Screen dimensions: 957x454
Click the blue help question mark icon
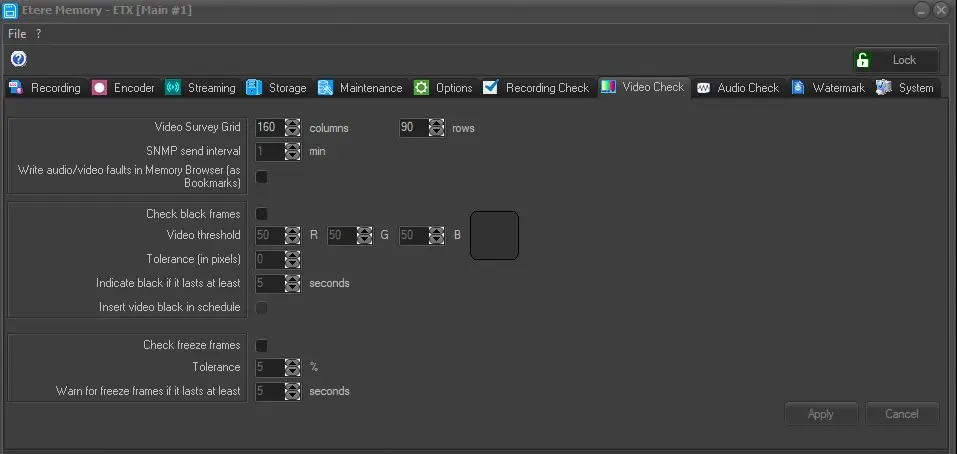18,59
